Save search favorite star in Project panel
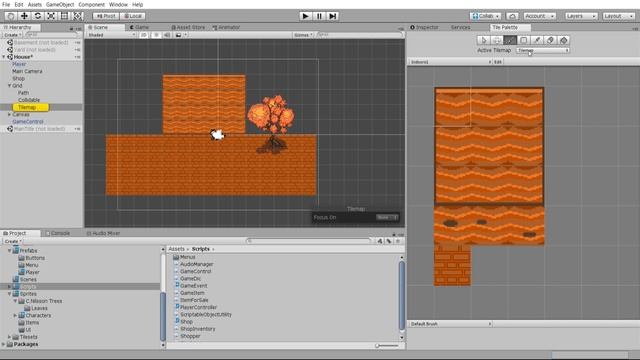This screenshot has height=360, width=640. click(398, 241)
